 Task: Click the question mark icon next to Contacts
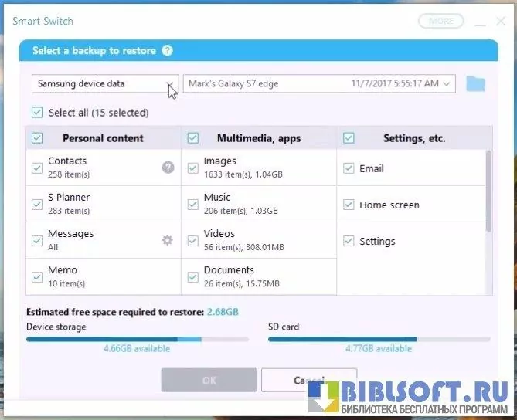coord(168,167)
